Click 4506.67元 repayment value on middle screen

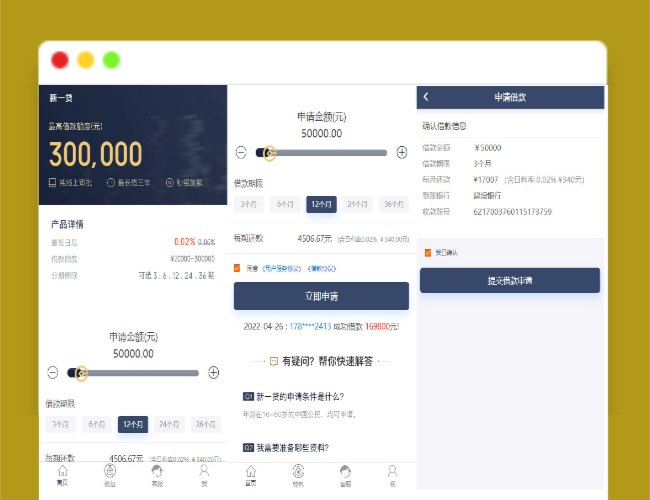coord(315,238)
